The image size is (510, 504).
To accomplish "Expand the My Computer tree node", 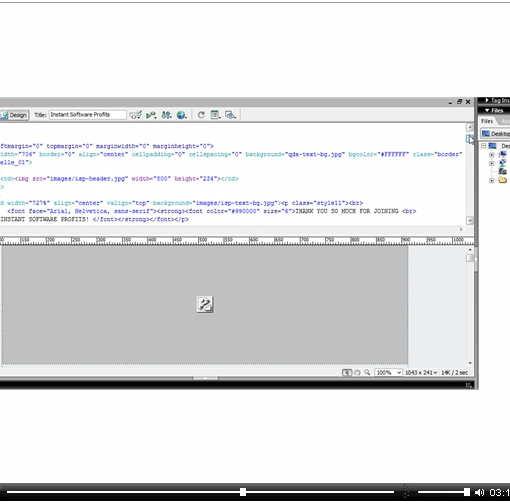I will tap(491, 155).
